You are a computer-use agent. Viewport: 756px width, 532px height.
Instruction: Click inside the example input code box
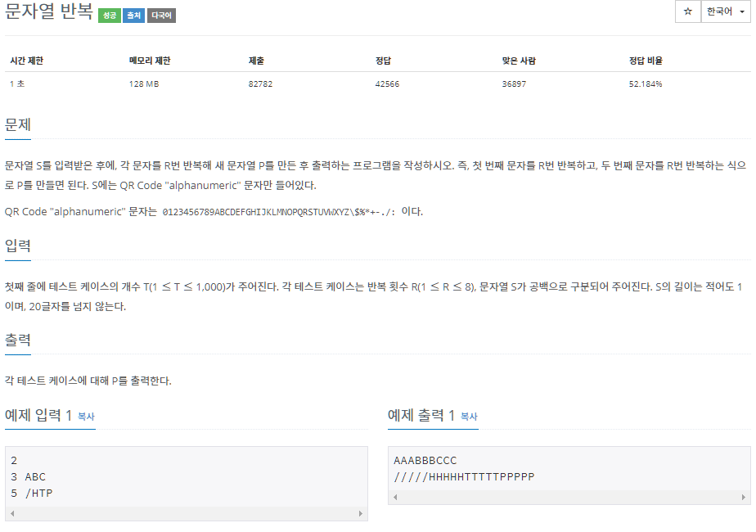pyautogui.click(x=187, y=476)
